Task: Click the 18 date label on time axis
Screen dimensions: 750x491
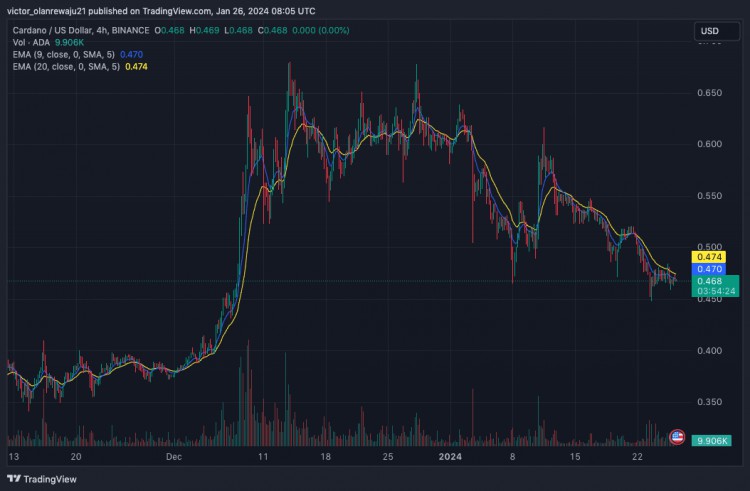Action: pyautogui.click(x=325, y=457)
